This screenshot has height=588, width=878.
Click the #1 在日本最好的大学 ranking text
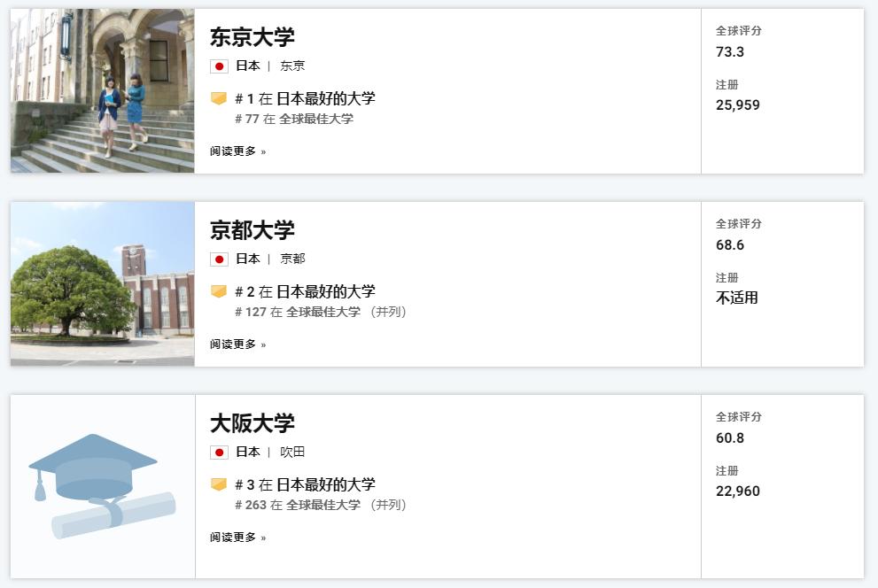pos(305,98)
